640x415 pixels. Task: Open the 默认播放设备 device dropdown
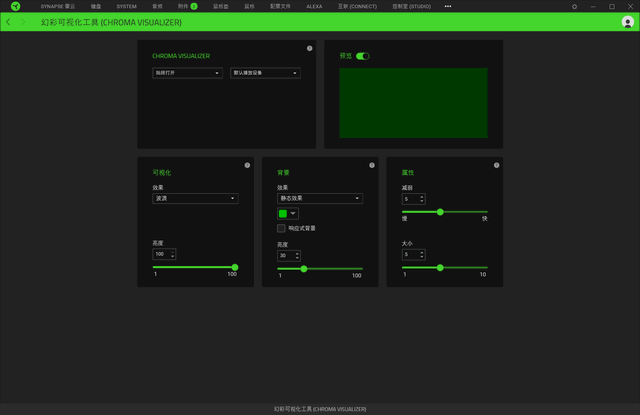tap(265, 73)
